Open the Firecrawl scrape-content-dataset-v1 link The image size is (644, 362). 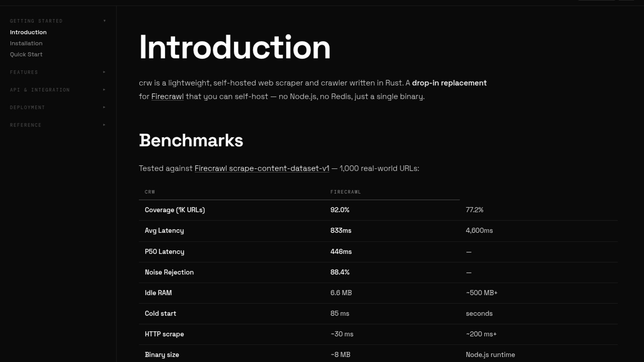(x=262, y=168)
